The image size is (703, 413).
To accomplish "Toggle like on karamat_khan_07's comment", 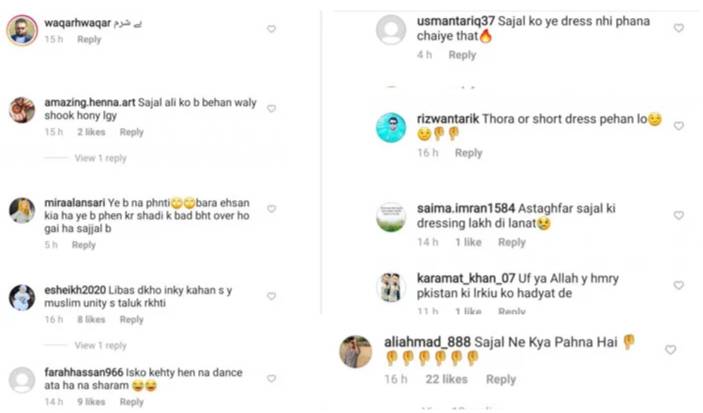I will tap(679, 285).
